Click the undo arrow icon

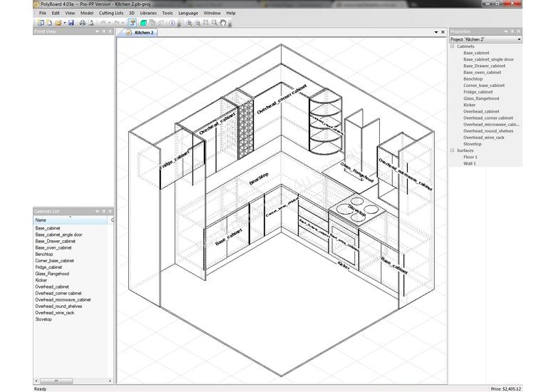pyautogui.click(x=103, y=23)
